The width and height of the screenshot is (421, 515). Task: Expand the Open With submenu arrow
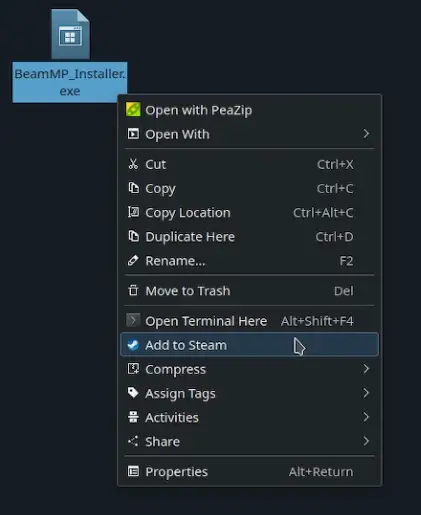366,134
